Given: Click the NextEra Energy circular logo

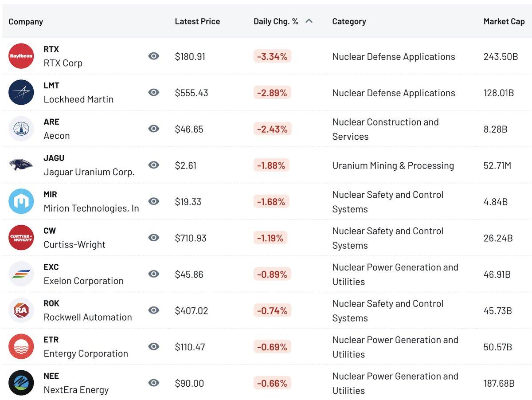Looking at the screenshot, I should point(21,382).
